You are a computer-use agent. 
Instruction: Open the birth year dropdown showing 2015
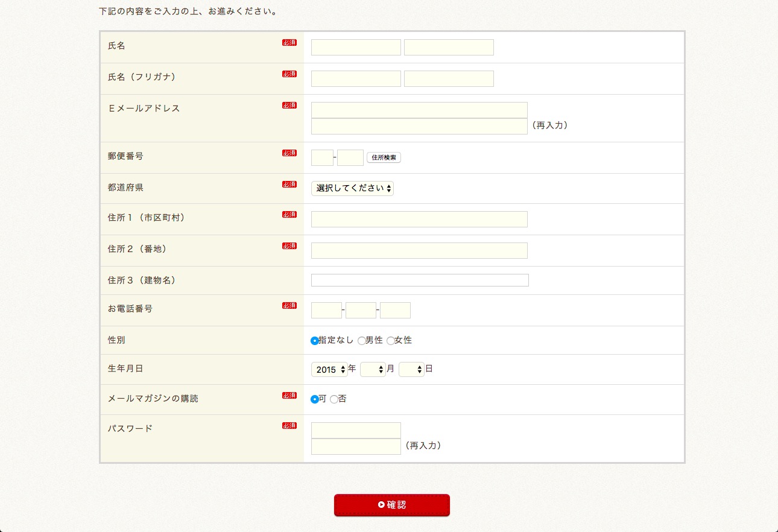pos(329,370)
